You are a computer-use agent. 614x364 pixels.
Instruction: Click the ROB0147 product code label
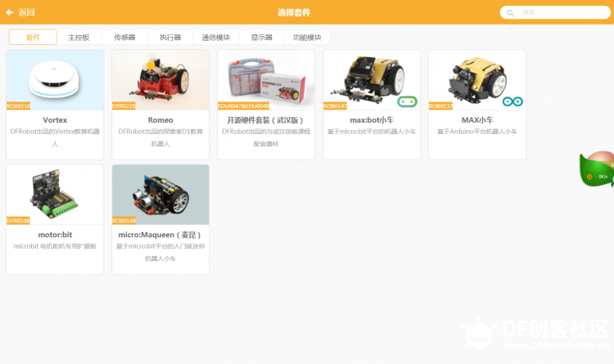click(x=335, y=106)
